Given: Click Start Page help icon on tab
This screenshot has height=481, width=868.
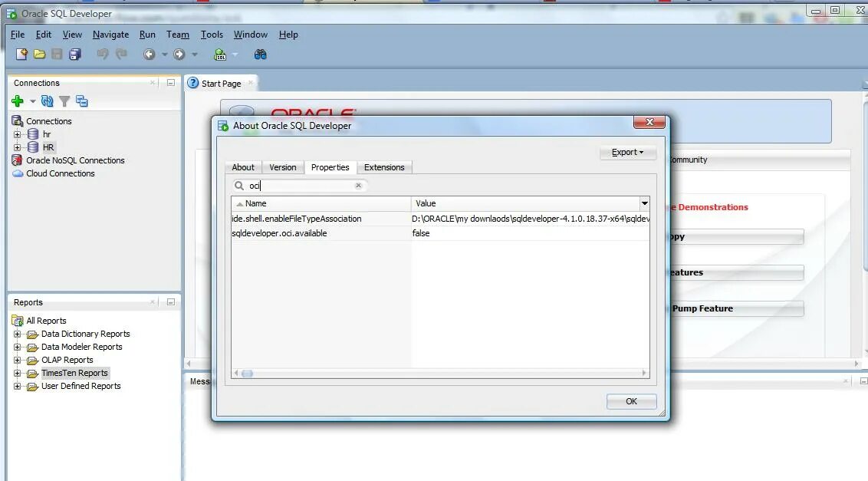Looking at the screenshot, I should point(192,83).
